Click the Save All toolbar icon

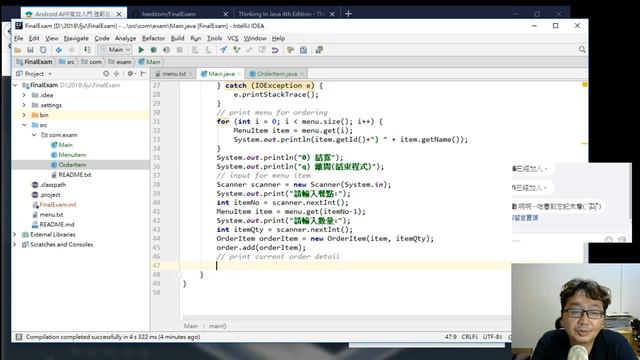30,50
